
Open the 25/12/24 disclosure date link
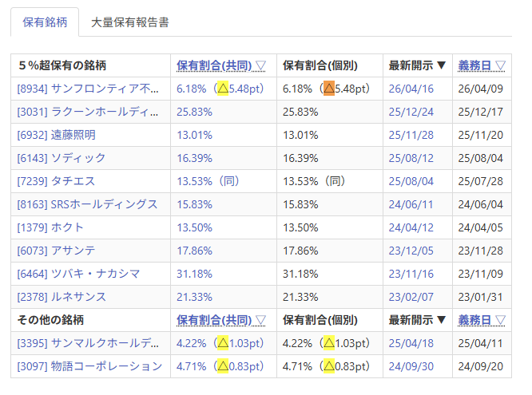tap(411, 112)
